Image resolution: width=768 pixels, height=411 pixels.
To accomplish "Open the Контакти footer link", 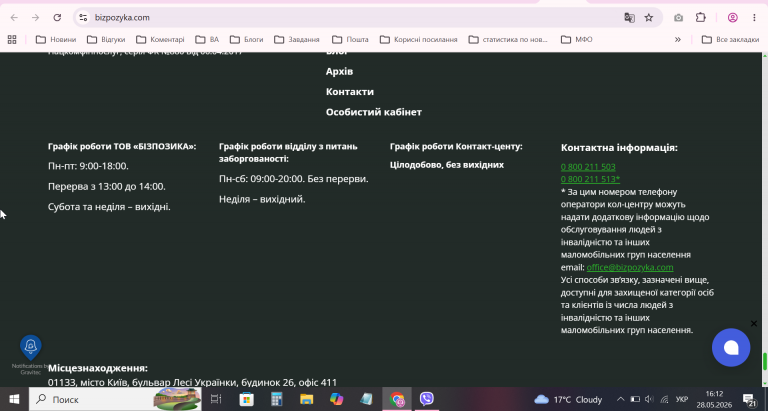I will click(350, 92).
